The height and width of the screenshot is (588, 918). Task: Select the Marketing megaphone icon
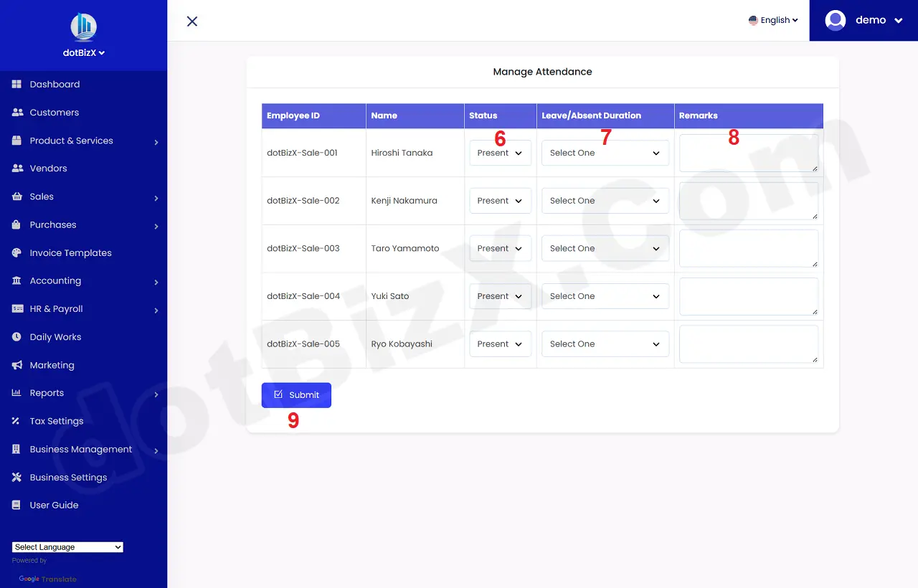tap(16, 364)
